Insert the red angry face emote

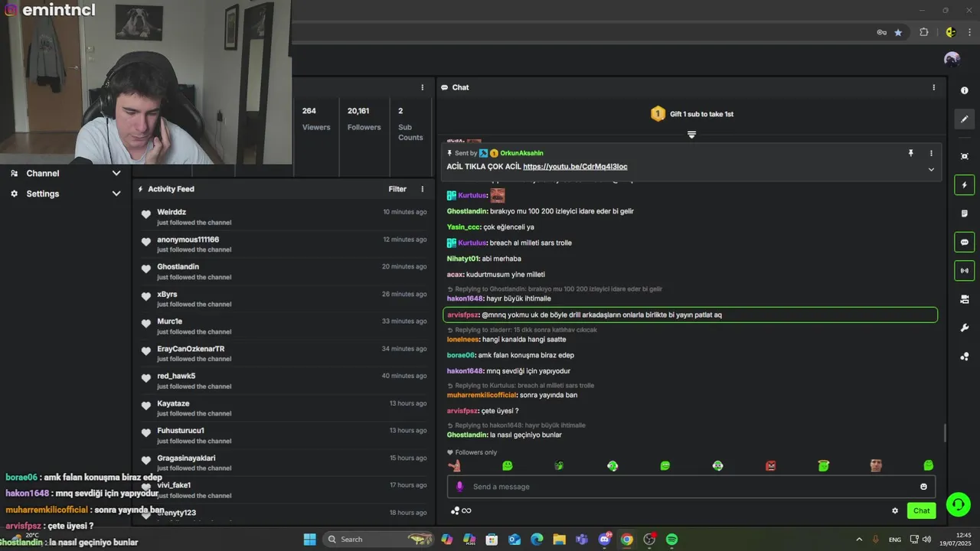(x=771, y=465)
